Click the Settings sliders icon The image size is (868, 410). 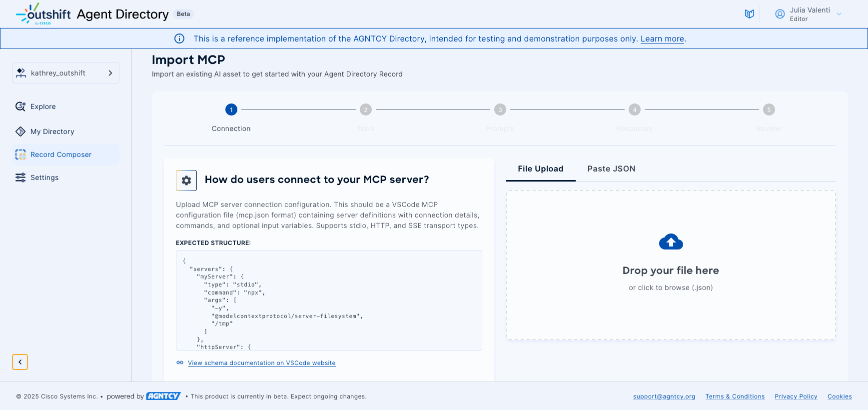pos(20,177)
